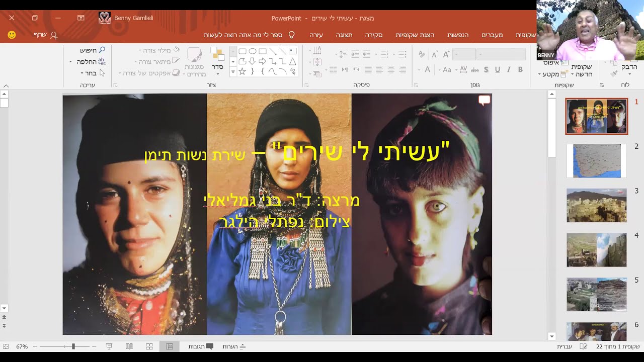
Task: Toggle Italic text formatting
Action: tap(509, 69)
